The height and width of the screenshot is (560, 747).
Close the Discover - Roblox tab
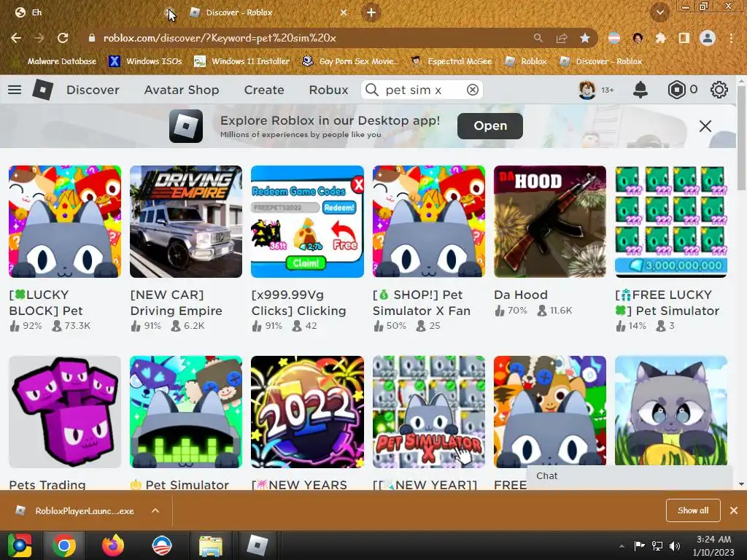[344, 12]
